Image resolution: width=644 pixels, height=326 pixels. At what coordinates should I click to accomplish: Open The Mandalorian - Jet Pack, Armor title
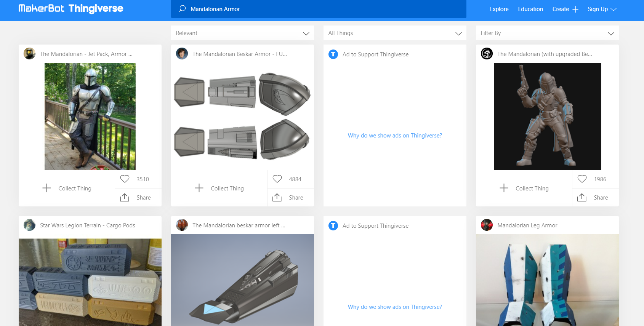[x=86, y=54]
